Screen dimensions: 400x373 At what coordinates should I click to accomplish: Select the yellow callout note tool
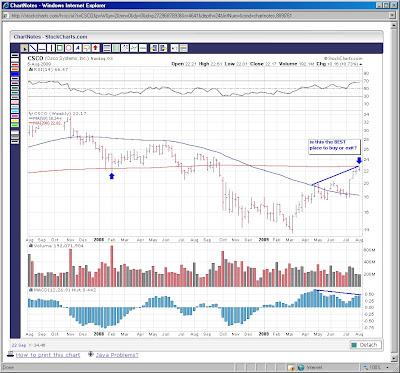pos(87,48)
